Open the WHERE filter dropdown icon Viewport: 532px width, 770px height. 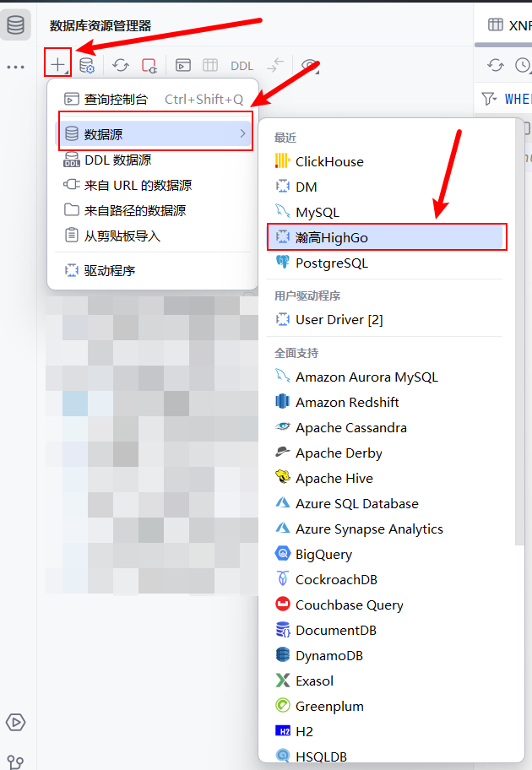[x=489, y=99]
